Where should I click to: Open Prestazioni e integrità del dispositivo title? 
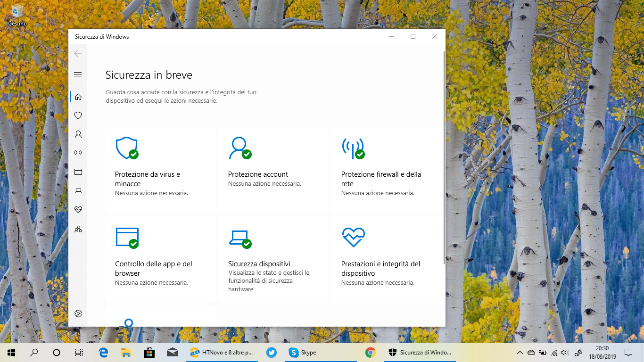[x=380, y=269]
